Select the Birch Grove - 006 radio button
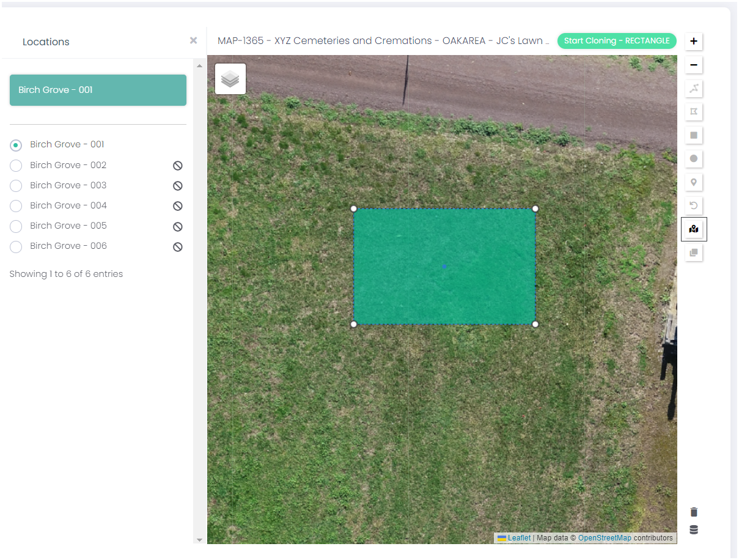 [x=16, y=246]
